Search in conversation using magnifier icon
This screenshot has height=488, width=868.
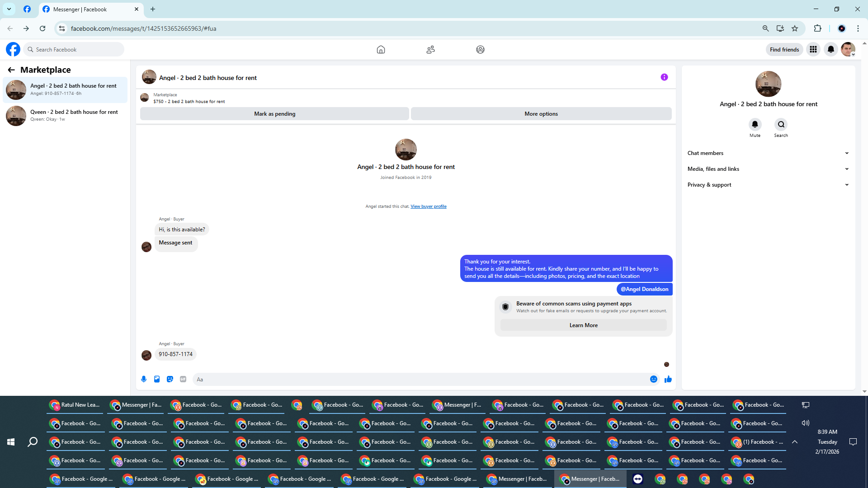[781, 124]
